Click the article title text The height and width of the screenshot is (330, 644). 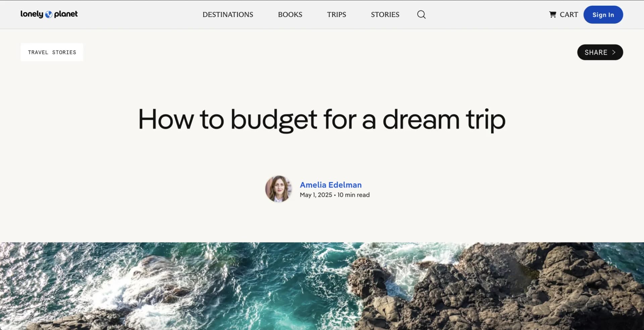(321, 119)
